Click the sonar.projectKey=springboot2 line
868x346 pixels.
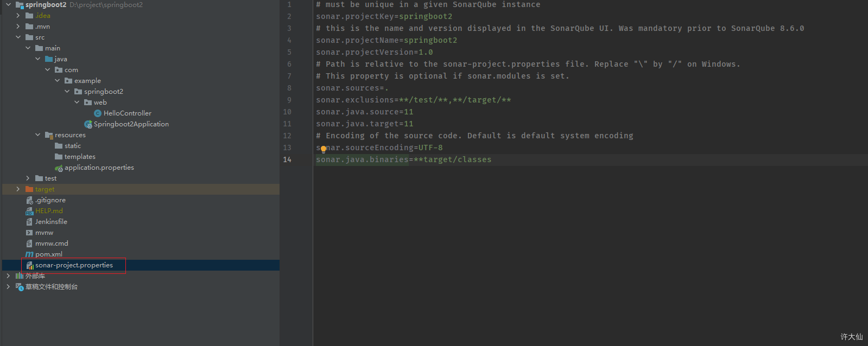pos(384,16)
